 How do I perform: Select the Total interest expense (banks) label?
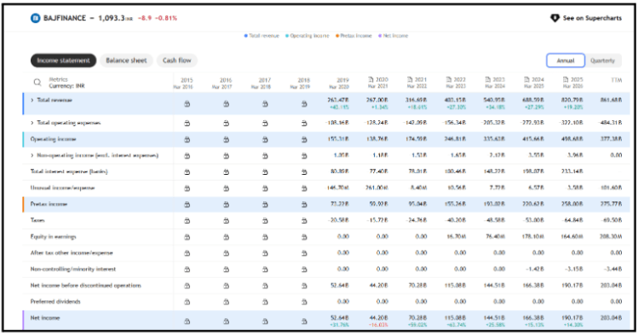(x=69, y=171)
